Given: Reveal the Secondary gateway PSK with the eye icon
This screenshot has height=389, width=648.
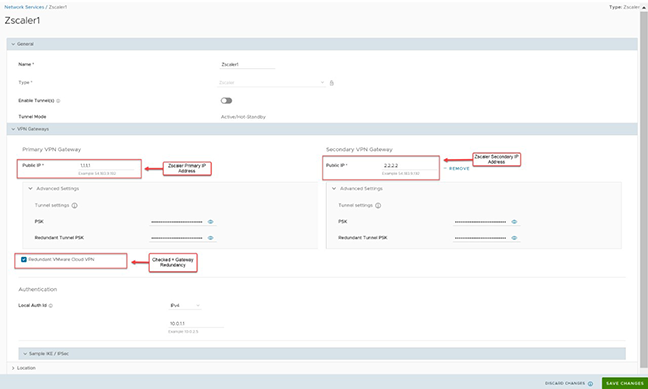Looking at the screenshot, I should (514, 222).
